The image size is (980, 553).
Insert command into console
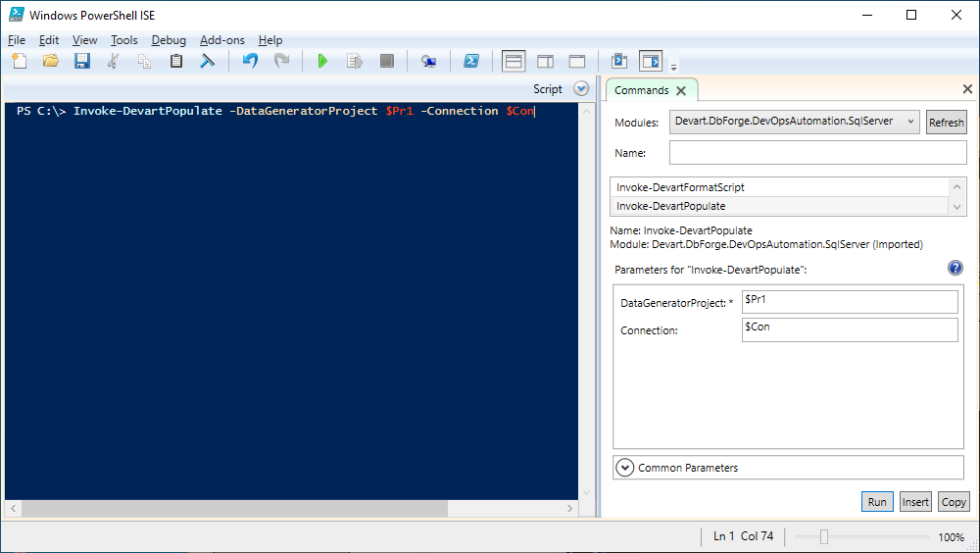(915, 502)
